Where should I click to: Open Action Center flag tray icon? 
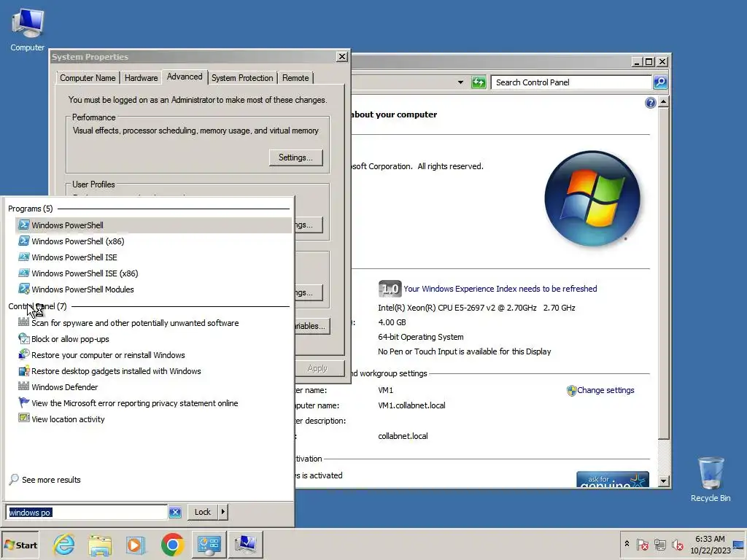[642, 544]
